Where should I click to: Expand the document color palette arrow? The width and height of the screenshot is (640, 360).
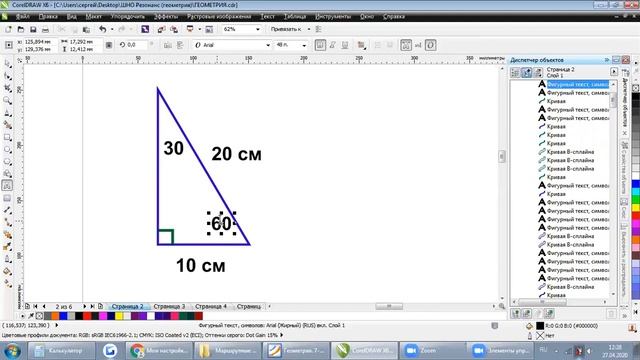(x=22, y=316)
